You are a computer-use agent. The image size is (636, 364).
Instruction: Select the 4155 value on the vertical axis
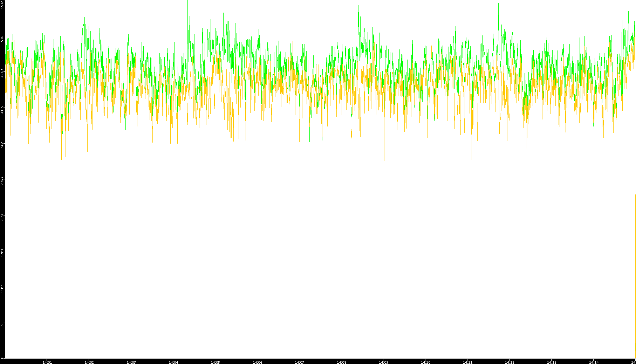coord(2,110)
